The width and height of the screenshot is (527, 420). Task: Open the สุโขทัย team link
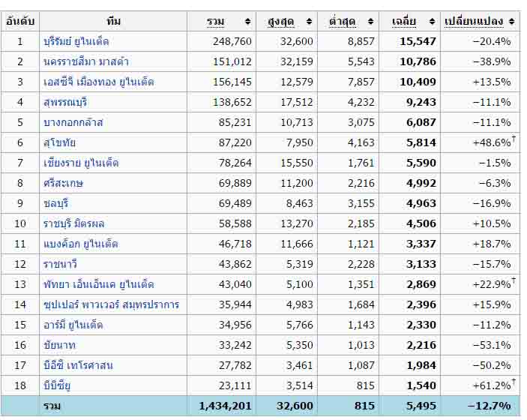coord(59,142)
